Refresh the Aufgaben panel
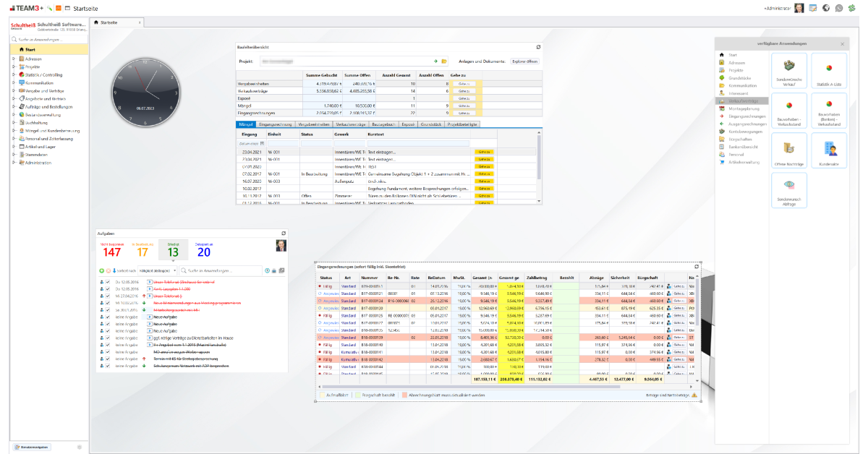 284,234
